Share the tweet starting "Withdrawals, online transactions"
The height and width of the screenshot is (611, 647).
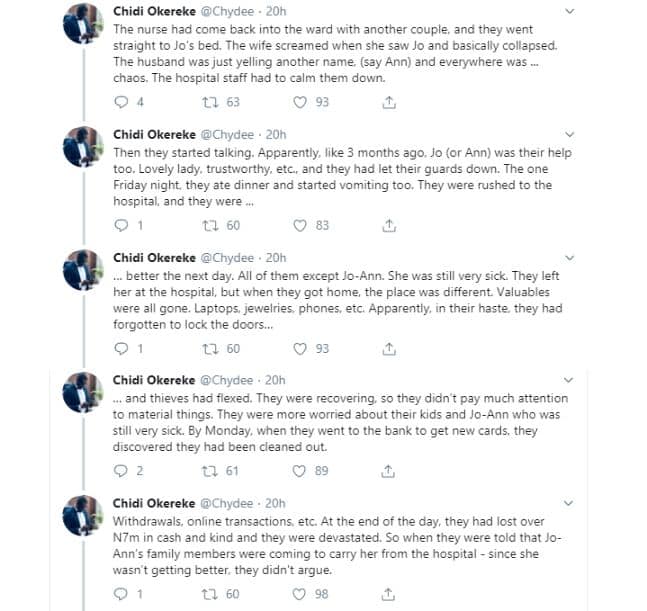[390, 594]
